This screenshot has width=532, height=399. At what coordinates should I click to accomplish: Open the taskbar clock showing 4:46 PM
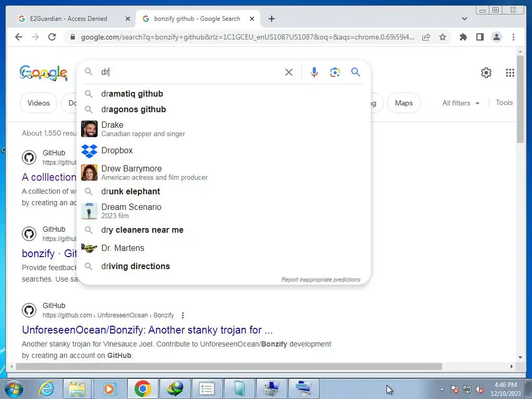click(x=506, y=389)
